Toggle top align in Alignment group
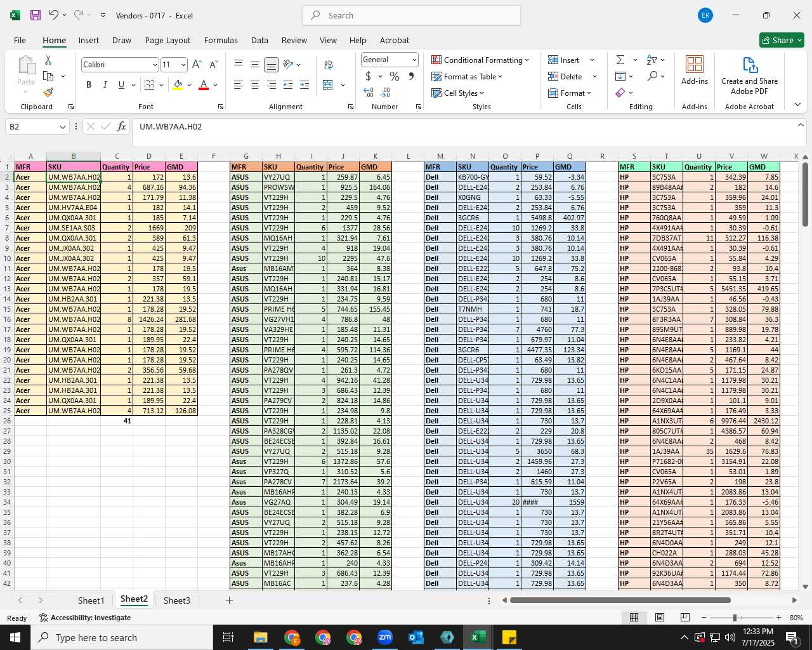Image resolution: width=812 pixels, height=650 pixels. pyautogui.click(x=239, y=65)
